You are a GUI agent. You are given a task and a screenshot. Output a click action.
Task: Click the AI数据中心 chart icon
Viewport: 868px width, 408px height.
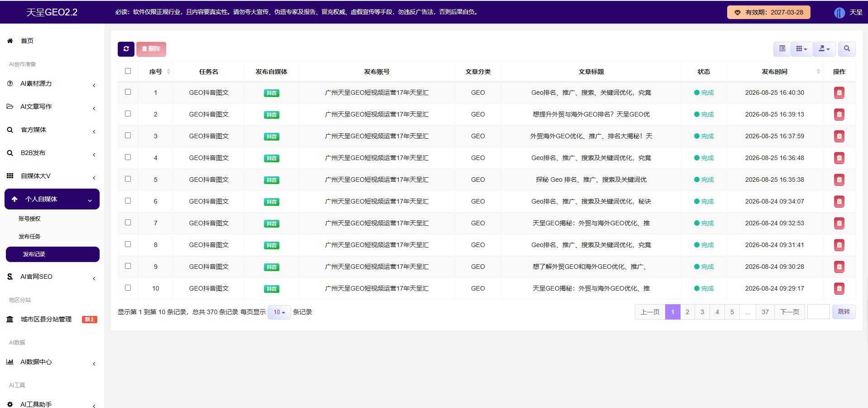[10, 362]
